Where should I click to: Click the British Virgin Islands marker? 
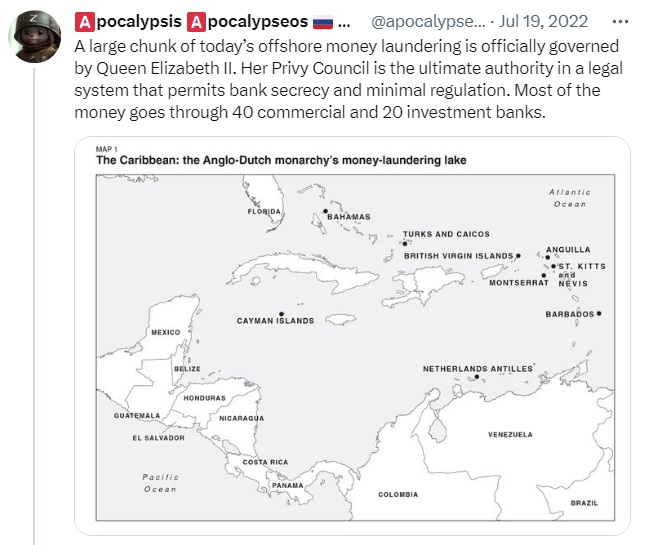pyautogui.click(x=518, y=255)
